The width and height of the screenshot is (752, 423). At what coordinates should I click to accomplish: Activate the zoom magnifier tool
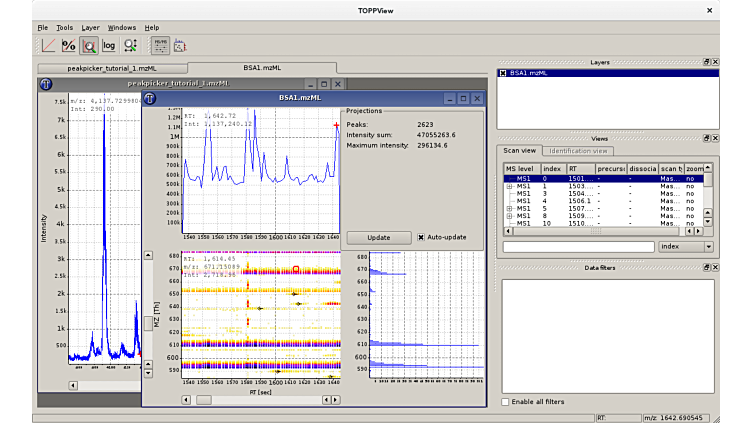tap(88, 45)
